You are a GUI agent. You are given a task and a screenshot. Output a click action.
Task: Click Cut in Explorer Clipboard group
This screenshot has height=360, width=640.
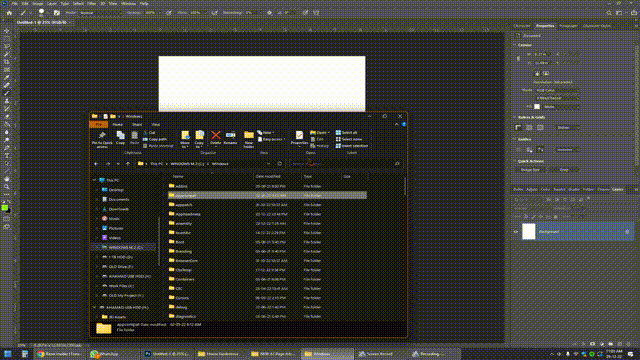click(x=149, y=133)
